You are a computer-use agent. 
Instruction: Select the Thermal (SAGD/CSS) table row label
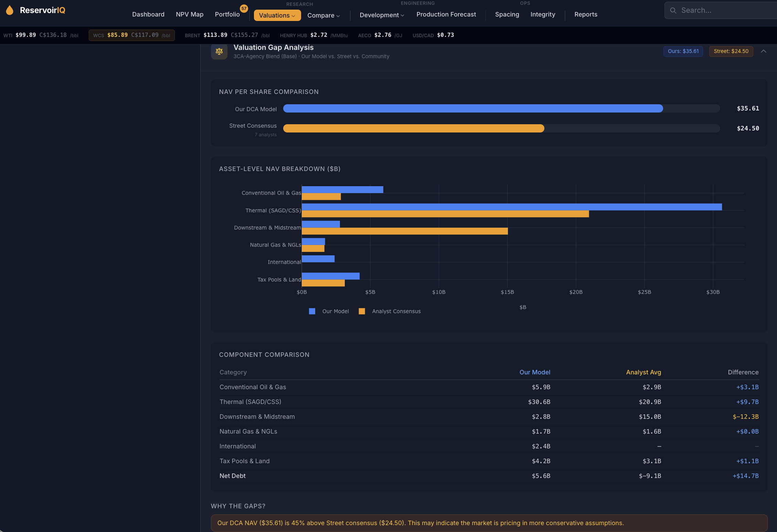click(x=250, y=402)
